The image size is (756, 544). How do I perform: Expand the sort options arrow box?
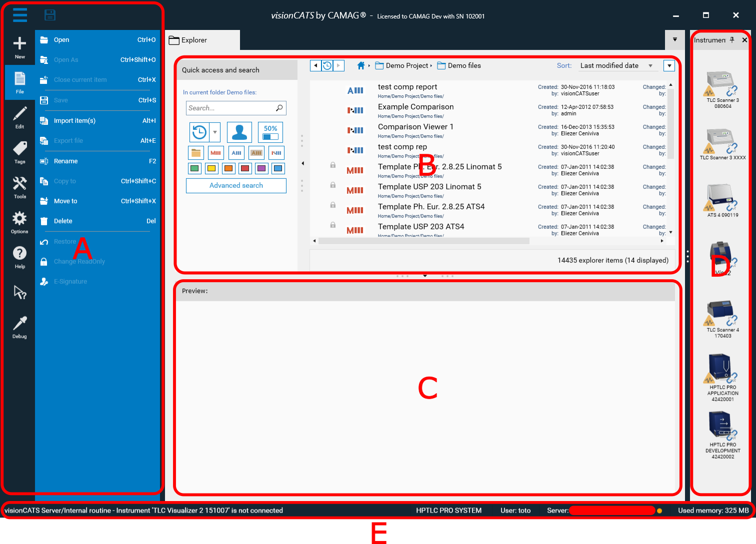coord(669,65)
